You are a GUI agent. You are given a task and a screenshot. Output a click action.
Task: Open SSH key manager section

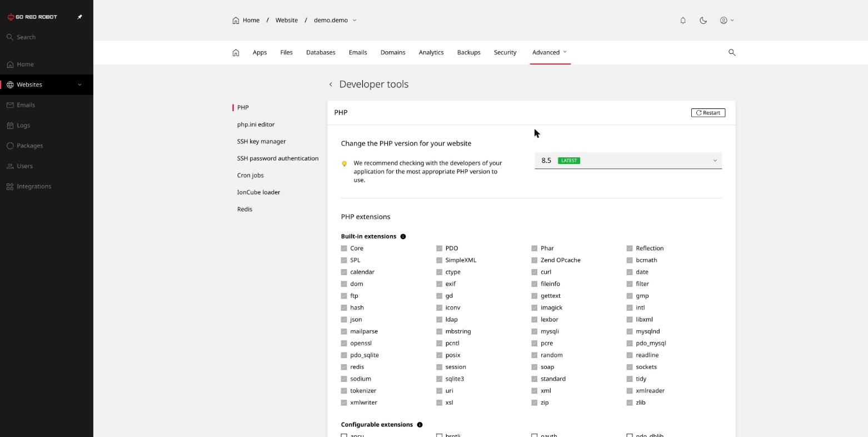point(261,141)
